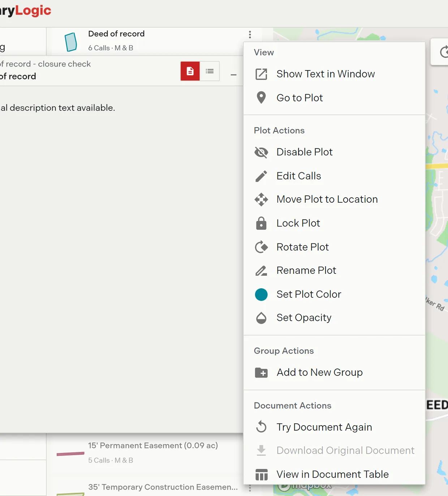Choose Set Opacity
Image resolution: width=448 pixels, height=496 pixels.
click(x=334, y=318)
